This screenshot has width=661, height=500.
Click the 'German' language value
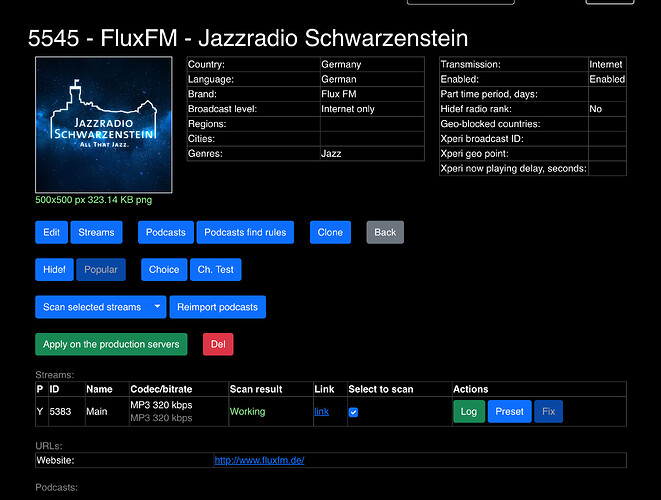click(339, 79)
